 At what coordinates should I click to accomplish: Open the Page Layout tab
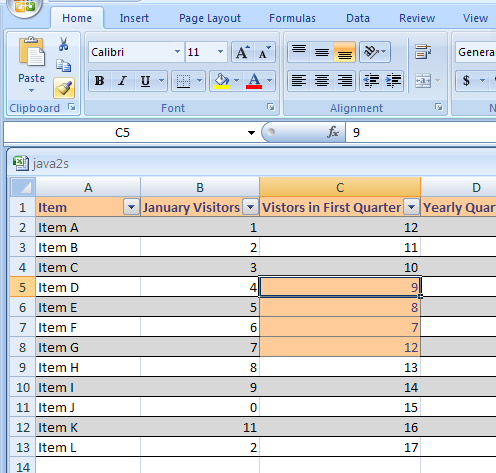[210, 18]
